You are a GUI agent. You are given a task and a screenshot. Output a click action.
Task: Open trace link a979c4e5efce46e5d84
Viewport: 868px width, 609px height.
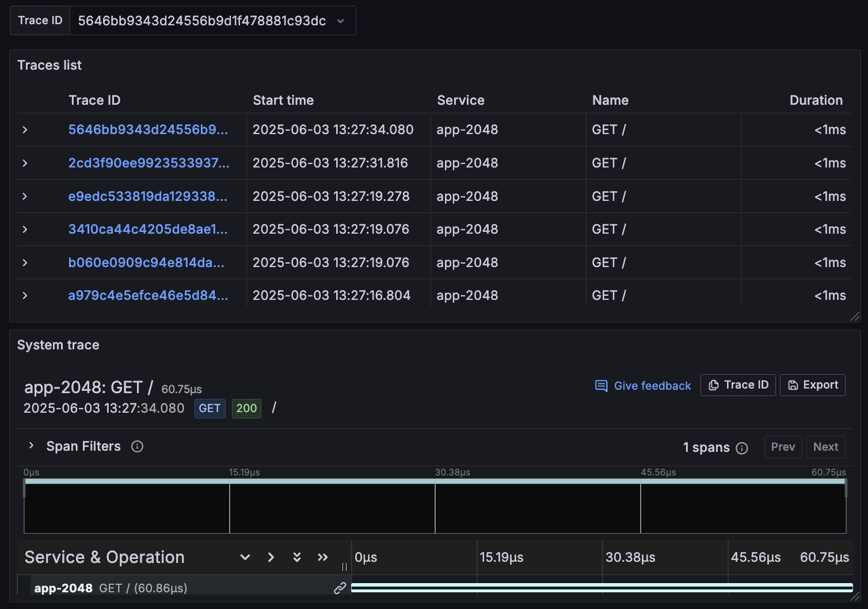[x=148, y=295]
